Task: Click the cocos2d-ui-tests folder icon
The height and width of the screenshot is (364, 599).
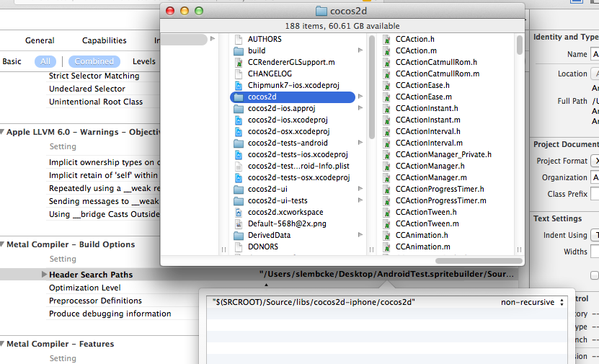Action: tap(239, 201)
